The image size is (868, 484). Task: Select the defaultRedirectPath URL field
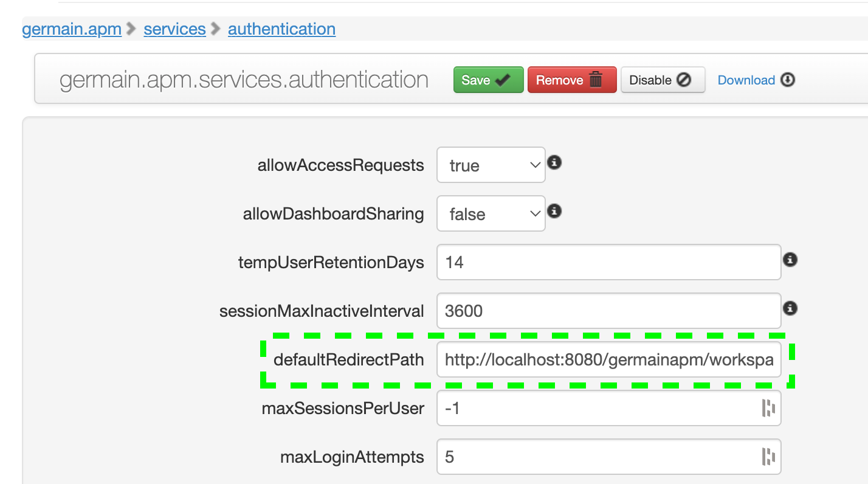click(608, 359)
